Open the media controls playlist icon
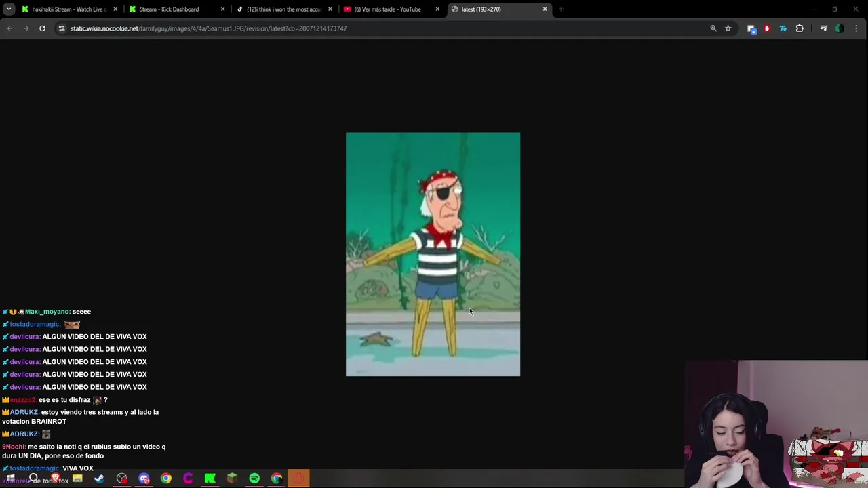This screenshot has width=868, height=488. pyautogui.click(x=824, y=28)
